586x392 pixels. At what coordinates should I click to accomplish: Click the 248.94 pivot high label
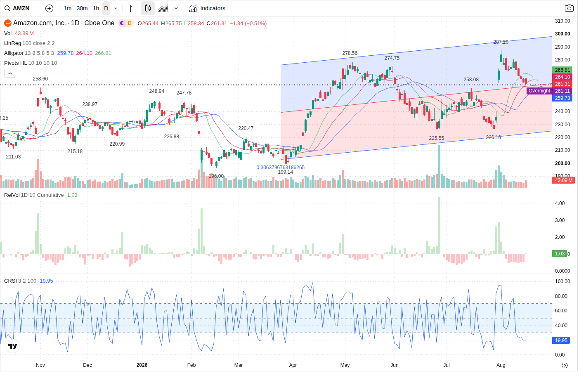[x=156, y=91]
